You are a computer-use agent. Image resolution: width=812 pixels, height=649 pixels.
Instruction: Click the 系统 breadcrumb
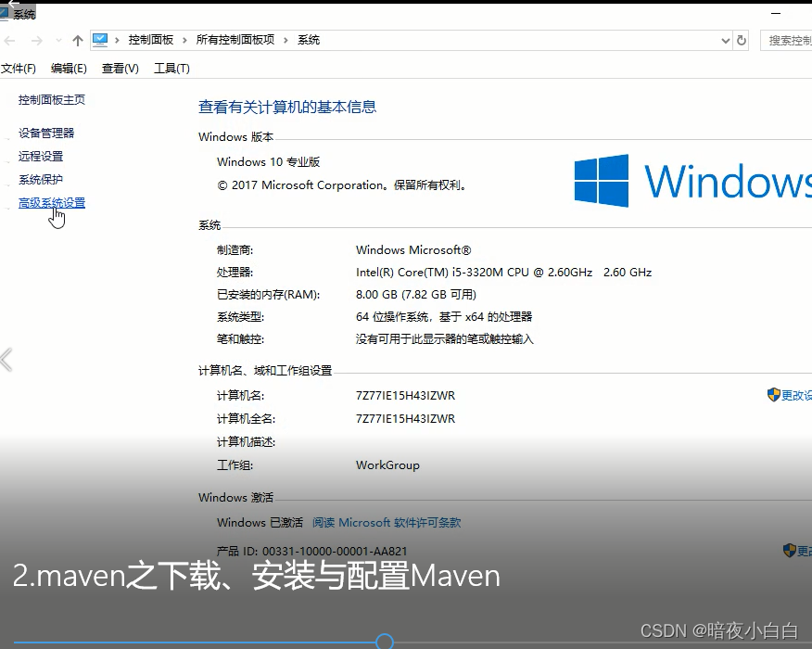click(309, 40)
